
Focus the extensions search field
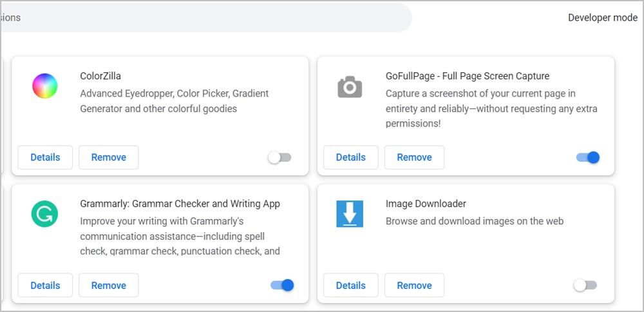pos(206,17)
